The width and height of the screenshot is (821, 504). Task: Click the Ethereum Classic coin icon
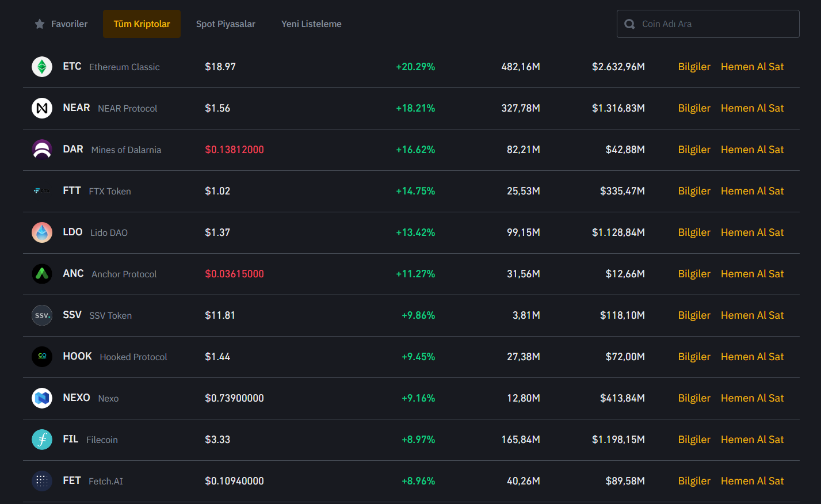[42, 67]
